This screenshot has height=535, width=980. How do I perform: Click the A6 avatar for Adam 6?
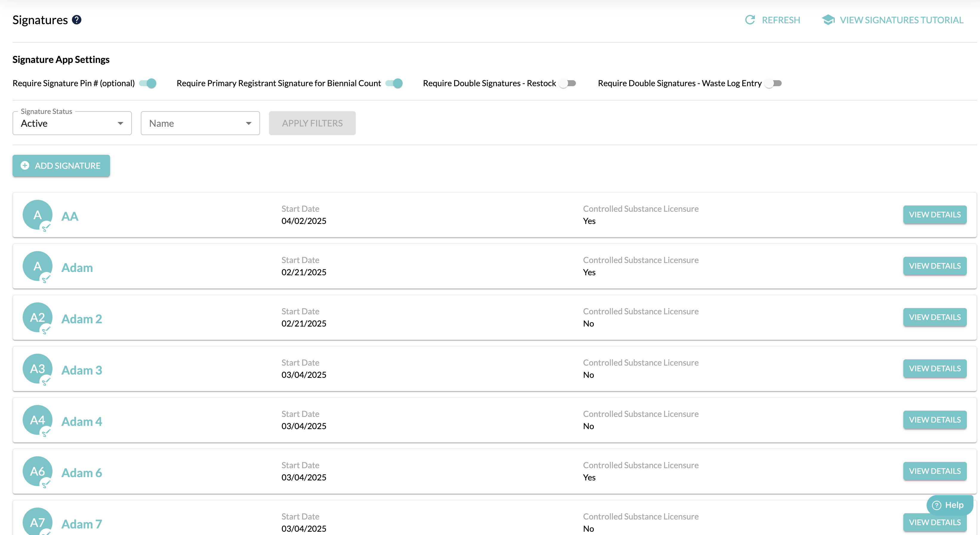(37, 471)
